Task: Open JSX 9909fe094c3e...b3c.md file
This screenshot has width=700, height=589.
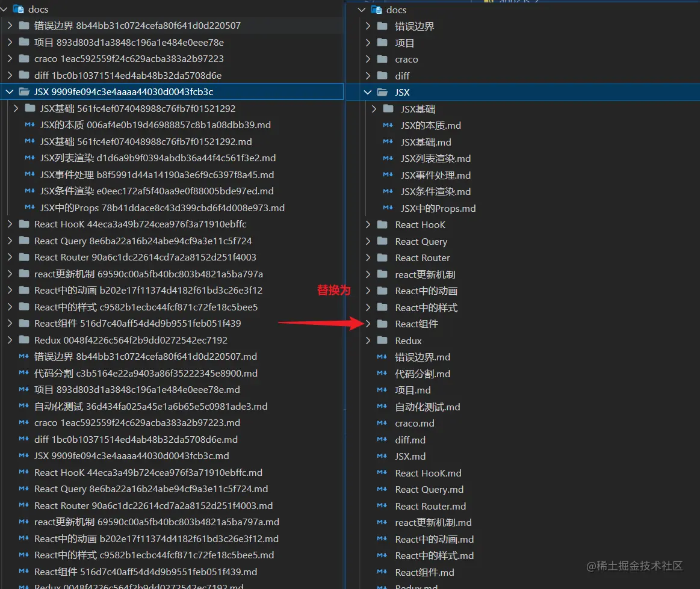Action: click(x=132, y=455)
